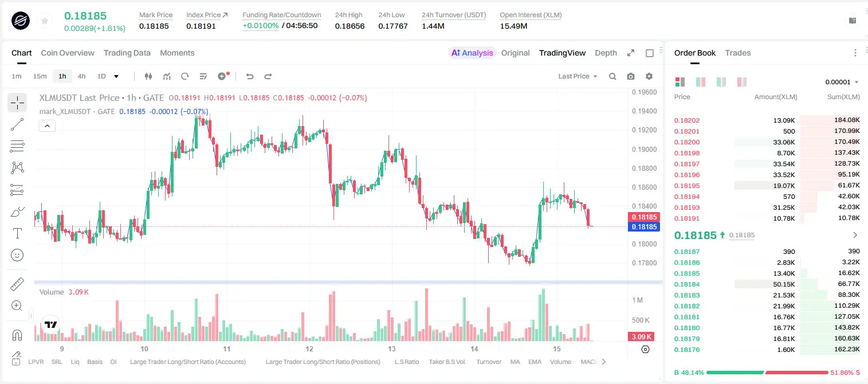Image resolution: width=868 pixels, height=384 pixels.
Task: Open the 0.00001 price precision dropdown
Action: click(842, 82)
